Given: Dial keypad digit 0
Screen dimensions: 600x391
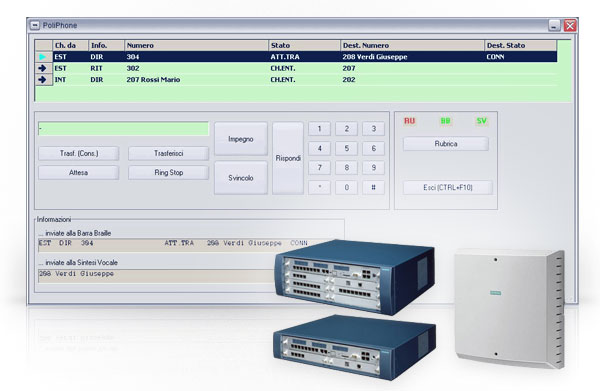Looking at the screenshot, I should click(347, 187).
